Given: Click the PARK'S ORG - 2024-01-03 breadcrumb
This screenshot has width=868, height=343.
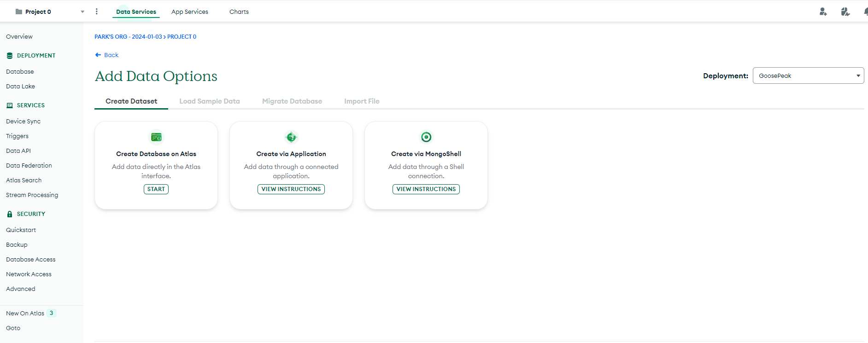Looking at the screenshot, I should (x=128, y=37).
